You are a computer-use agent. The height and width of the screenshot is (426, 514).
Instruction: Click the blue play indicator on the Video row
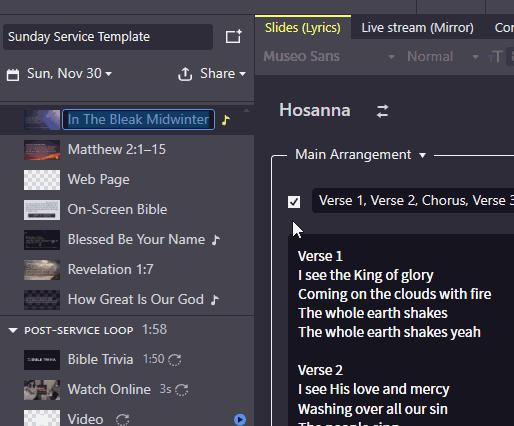tap(240, 419)
